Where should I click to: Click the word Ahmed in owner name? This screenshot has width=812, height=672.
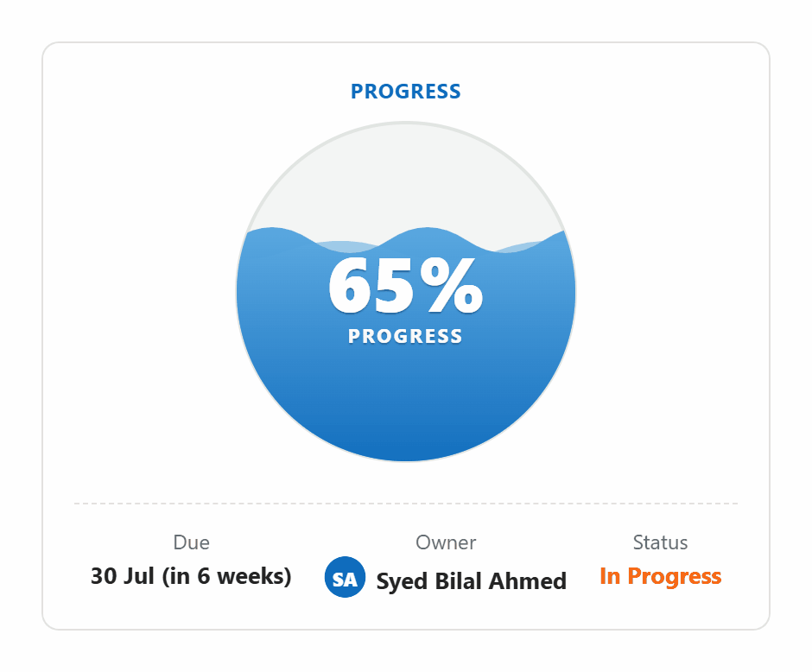[x=528, y=581]
